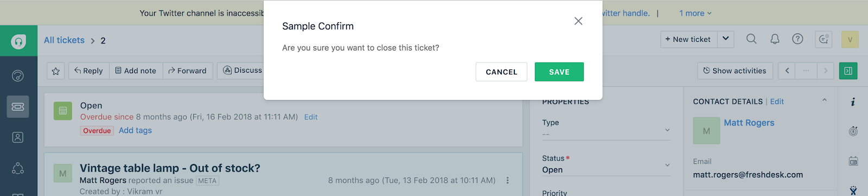This screenshot has width=868, height=196.
Task: Click the CANCEL button in dialog
Action: tap(501, 72)
